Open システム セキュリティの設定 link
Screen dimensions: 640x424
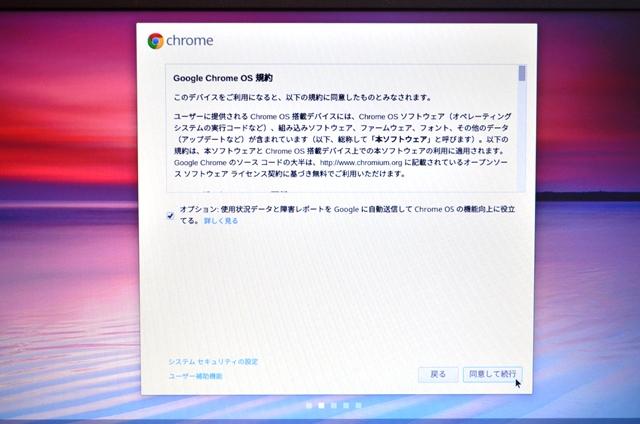[213, 362]
